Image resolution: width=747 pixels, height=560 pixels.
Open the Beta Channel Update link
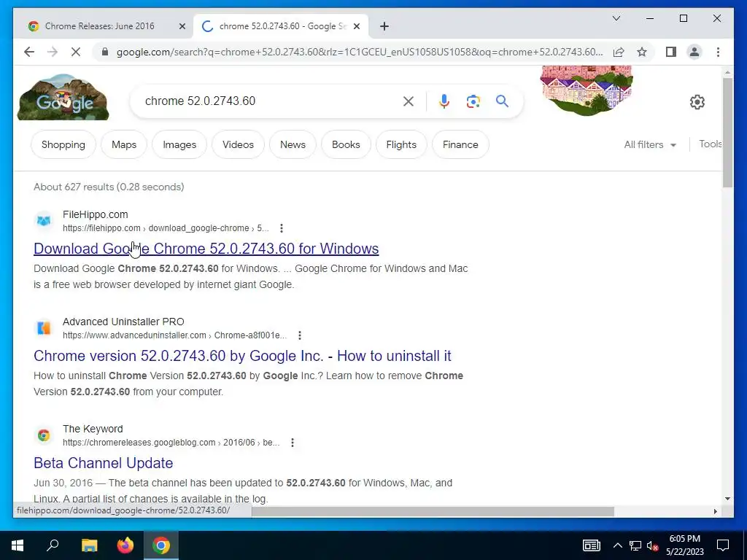[104, 463]
